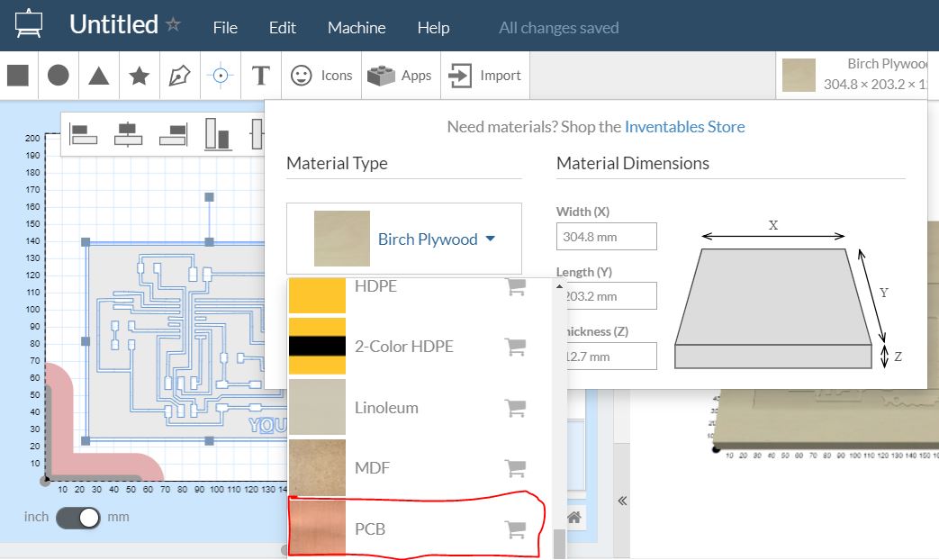
Task: Click the Linoleum texture swatch
Action: tap(317, 407)
